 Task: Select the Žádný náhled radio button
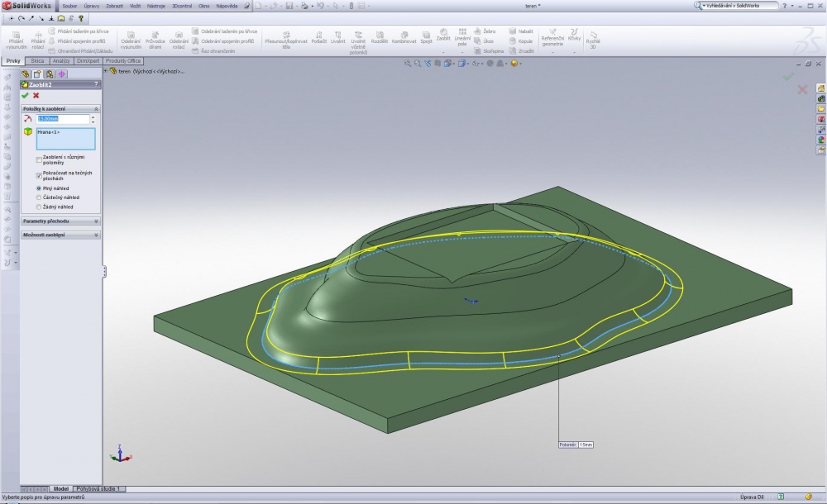coord(39,207)
